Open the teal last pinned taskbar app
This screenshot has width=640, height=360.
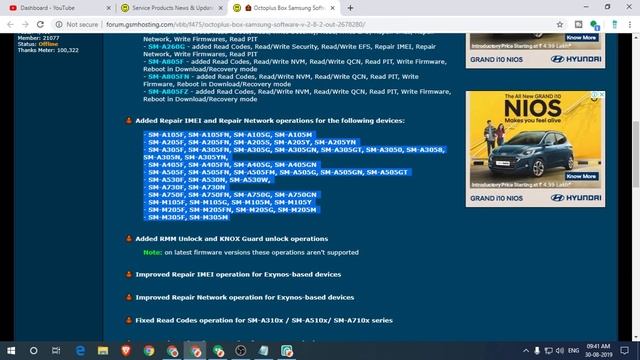point(287,351)
